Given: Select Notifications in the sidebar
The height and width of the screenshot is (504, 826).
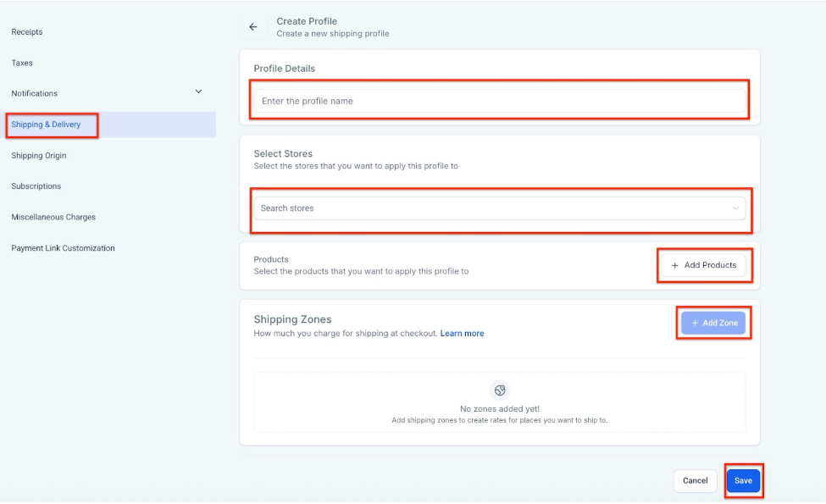Looking at the screenshot, I should 35,93.
